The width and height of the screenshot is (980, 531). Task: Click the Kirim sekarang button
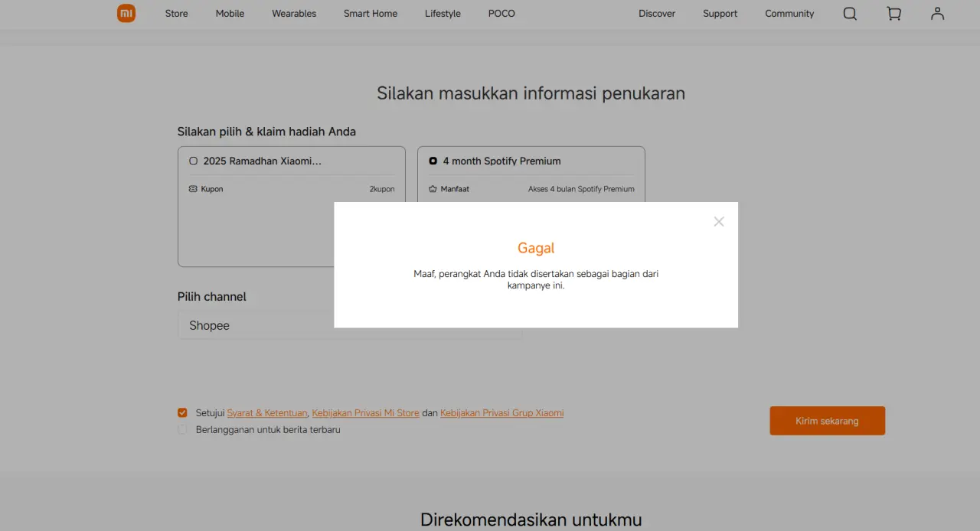coord(827,421)
